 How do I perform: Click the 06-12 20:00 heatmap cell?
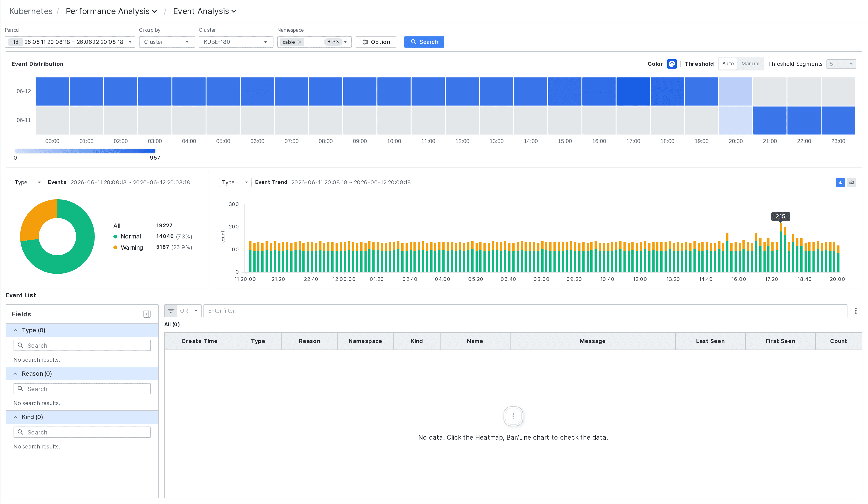pos(735,91)
